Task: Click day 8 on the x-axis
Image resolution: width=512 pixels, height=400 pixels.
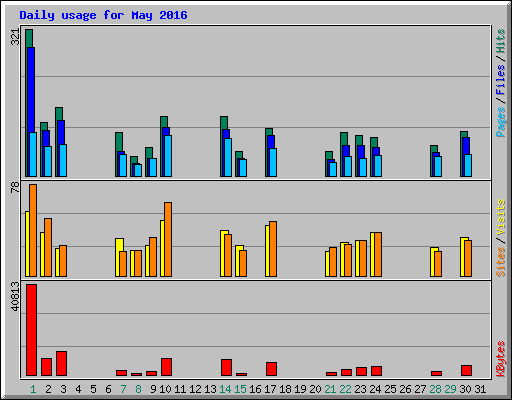Action: point(138,389)
